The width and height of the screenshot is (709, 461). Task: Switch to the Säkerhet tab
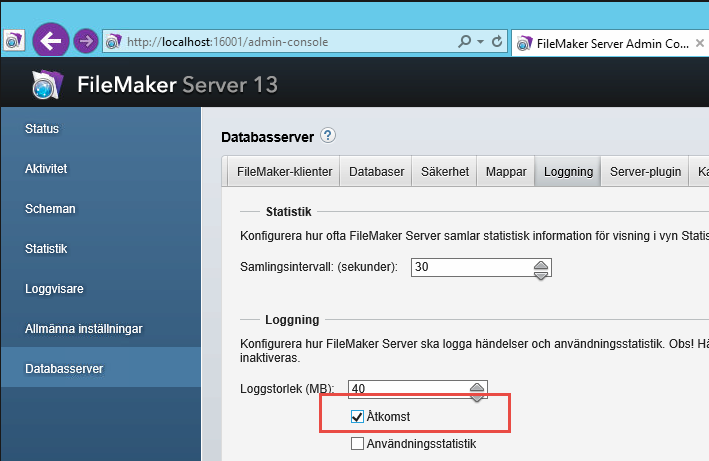pos(445,172)
